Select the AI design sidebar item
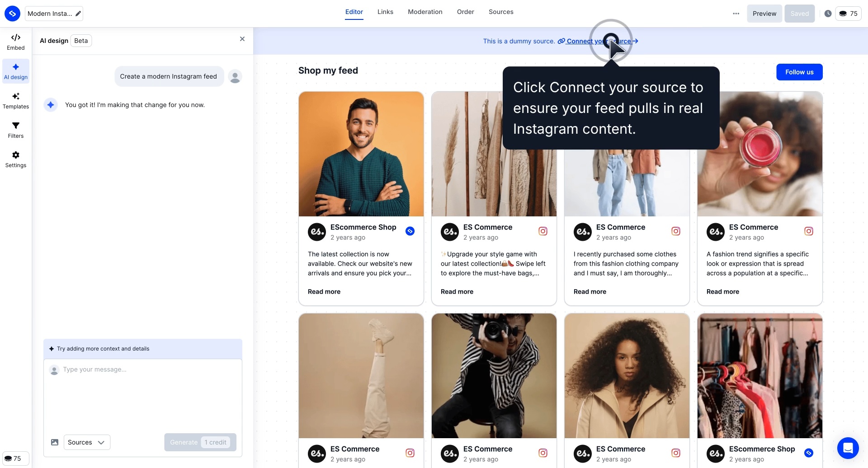The height and width of the screenshot is (468, 868). [16, 71]
